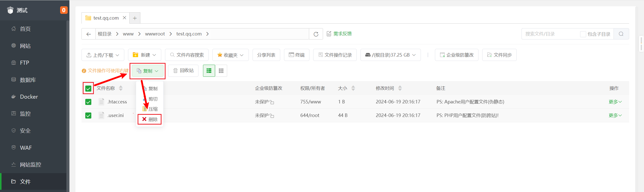The image size is (644, 192).
Task: Enable the 包含子目录 checkbox
Action: pyautogui.click(x=583, y=34)
